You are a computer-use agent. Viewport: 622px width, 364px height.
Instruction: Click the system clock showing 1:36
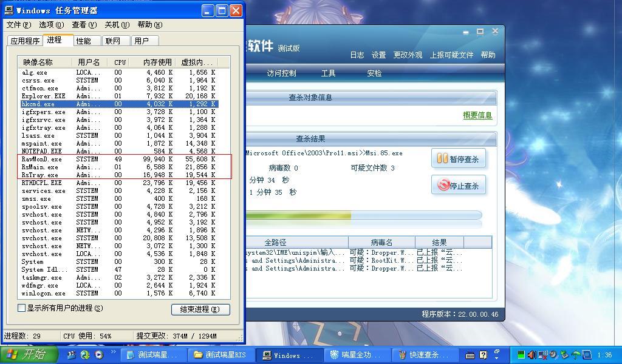604,355
